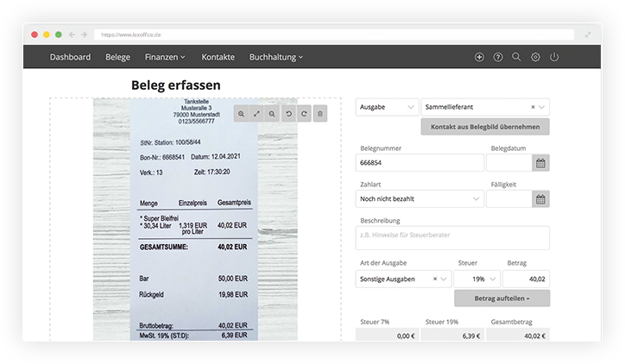
Task: Open the Fälligkeit calendar picker
Action: click(x=540, y=199)
